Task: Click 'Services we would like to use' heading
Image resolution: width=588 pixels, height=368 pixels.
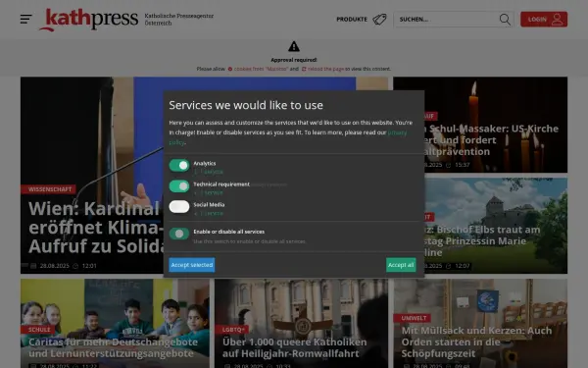Action: 246,105
